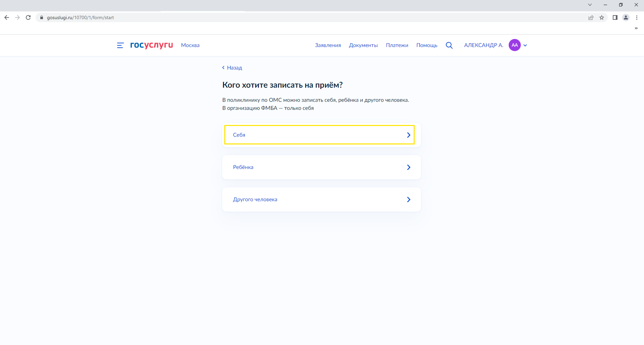Click the АЛЕКСАНДР А. user name

[x=484, y=45]
